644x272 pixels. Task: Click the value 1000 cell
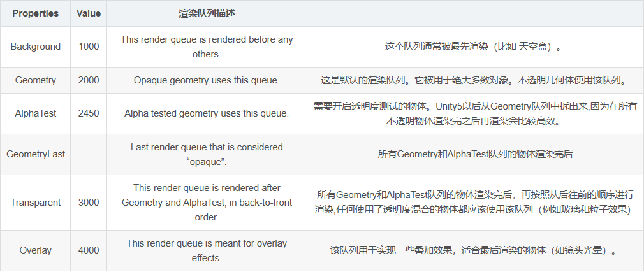[x=88, y=47]
